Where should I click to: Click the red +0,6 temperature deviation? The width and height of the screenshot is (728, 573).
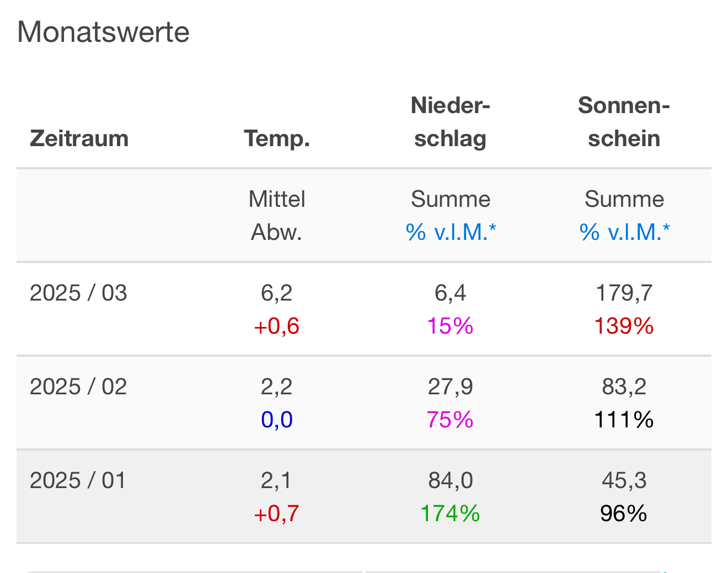276,326
